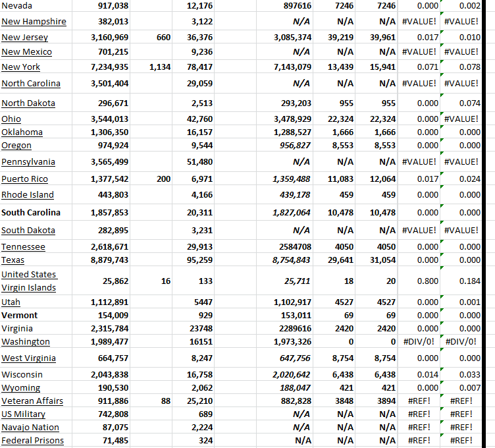The image size is (495, 448).
Task: Select Virgin Islands cell showing 0.800
Action: pos(419,281)
